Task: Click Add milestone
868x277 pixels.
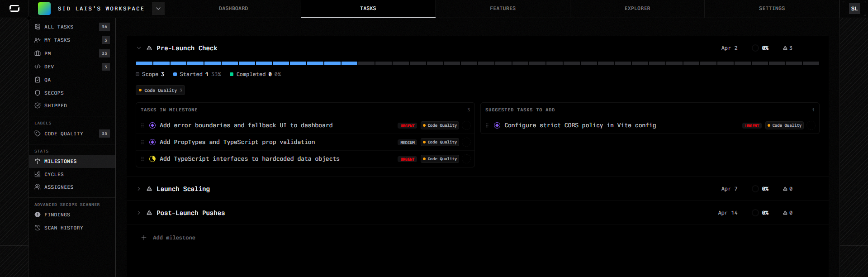Action: pos(174,238)
